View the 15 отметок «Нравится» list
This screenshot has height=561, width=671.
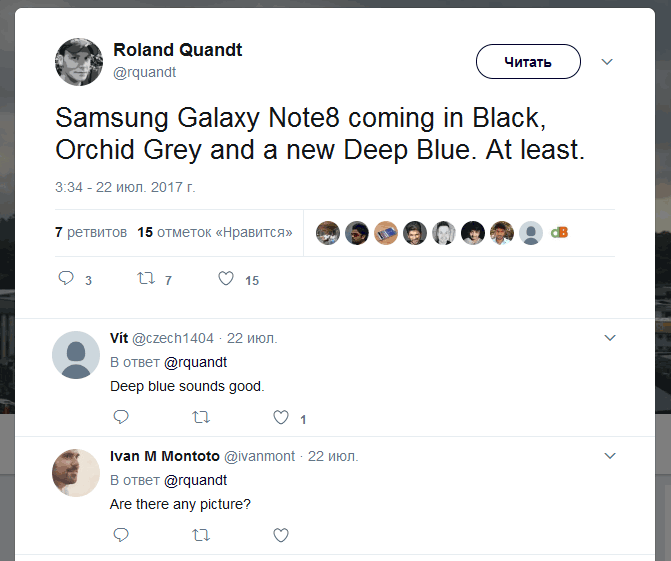tap(215, 232)
